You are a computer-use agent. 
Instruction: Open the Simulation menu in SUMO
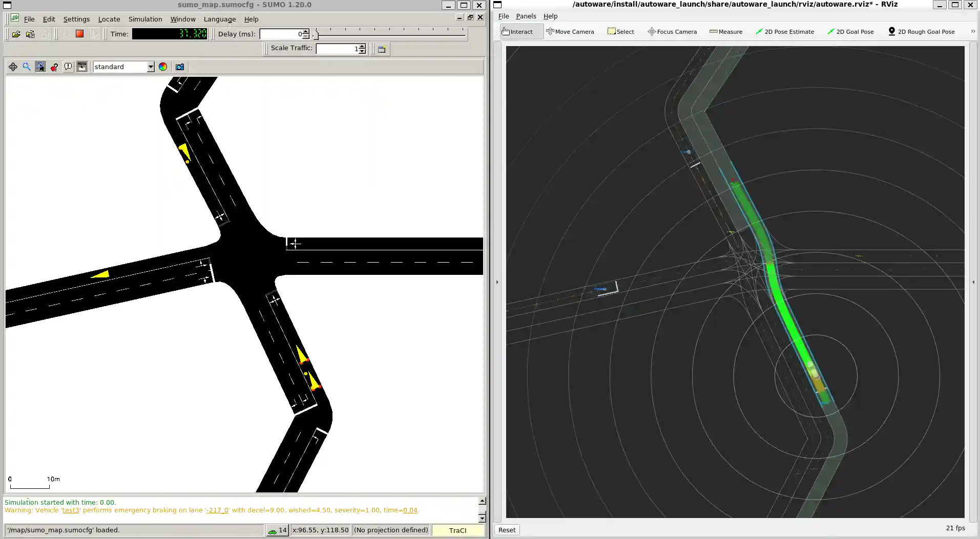coord(145,19)
